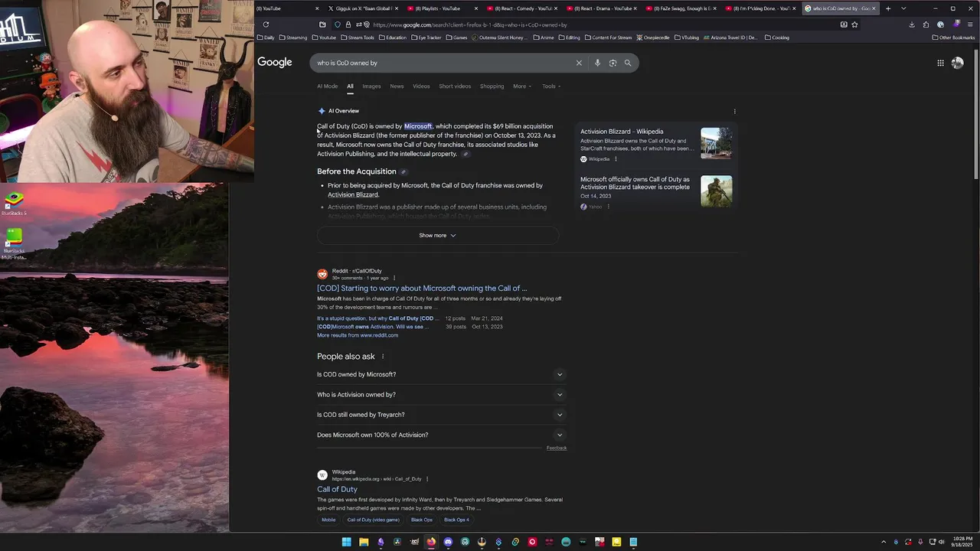Expand 'Is COD owned by Microsoft?' question

click(x=441, y=374)
